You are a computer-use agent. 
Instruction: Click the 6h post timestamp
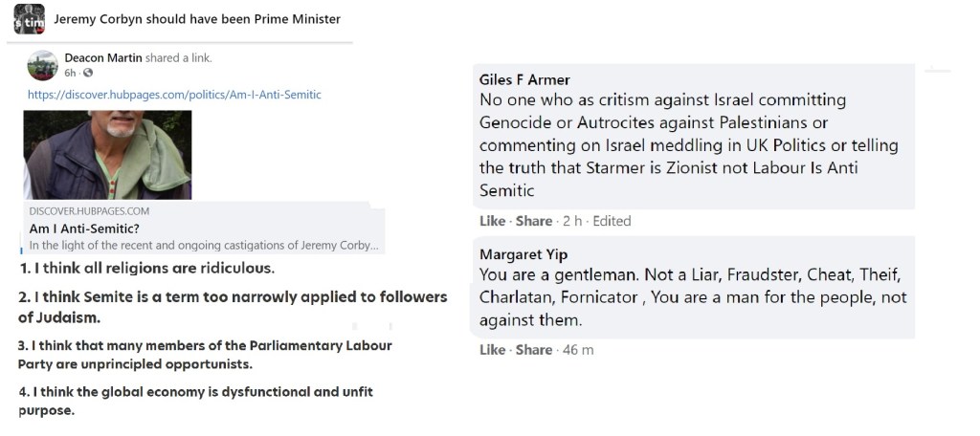tap(70, 73)
